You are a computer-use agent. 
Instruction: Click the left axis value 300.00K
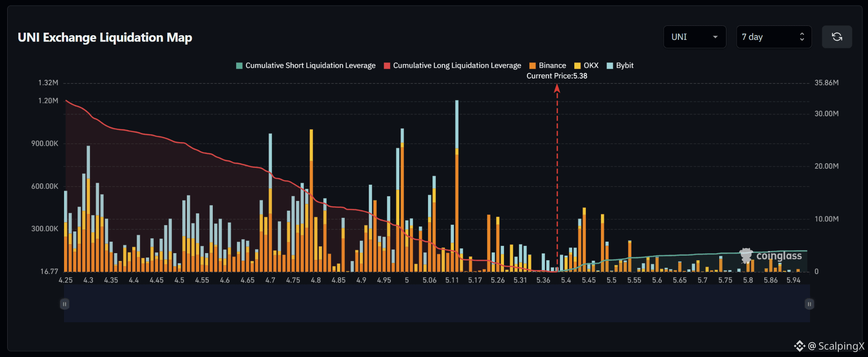pos(45,229)
